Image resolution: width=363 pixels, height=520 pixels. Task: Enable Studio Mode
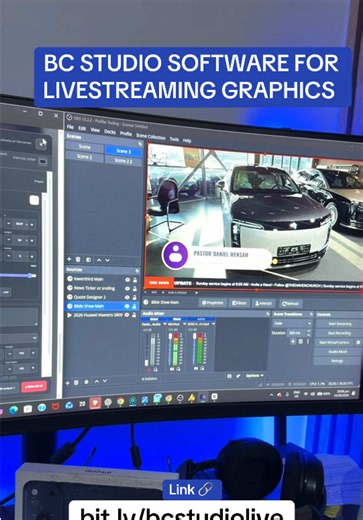(x=338, y=352)
